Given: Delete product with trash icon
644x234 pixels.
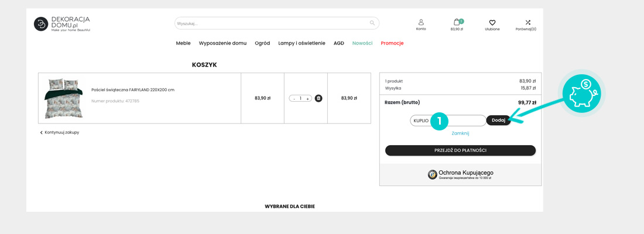Looking at the screenshot, I should point(318,98).
